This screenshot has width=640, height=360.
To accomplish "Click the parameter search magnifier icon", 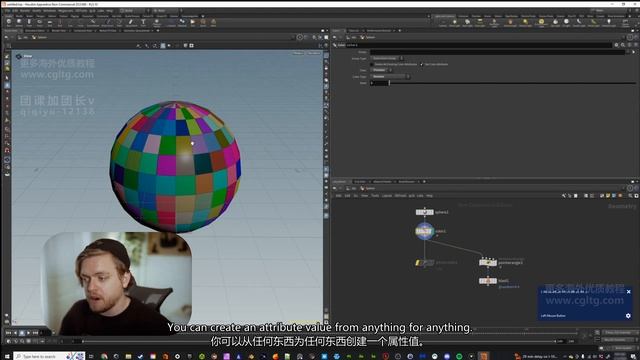I will coord(623,45).
